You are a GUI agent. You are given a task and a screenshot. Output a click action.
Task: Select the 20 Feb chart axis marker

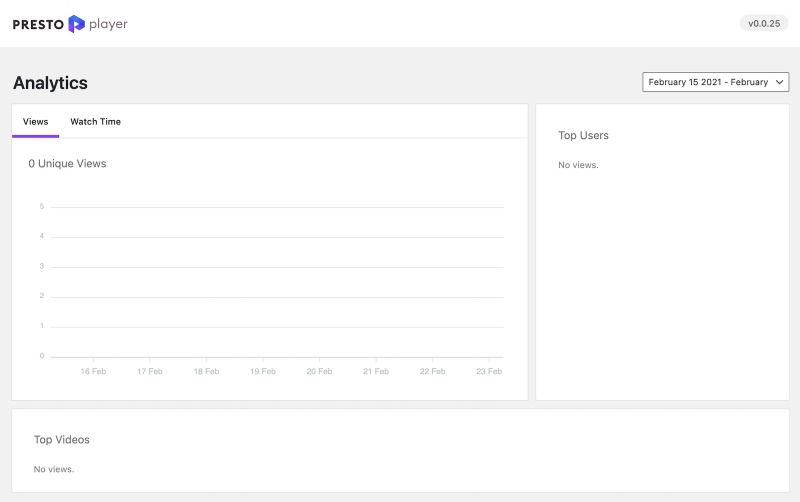coord(319,371)
